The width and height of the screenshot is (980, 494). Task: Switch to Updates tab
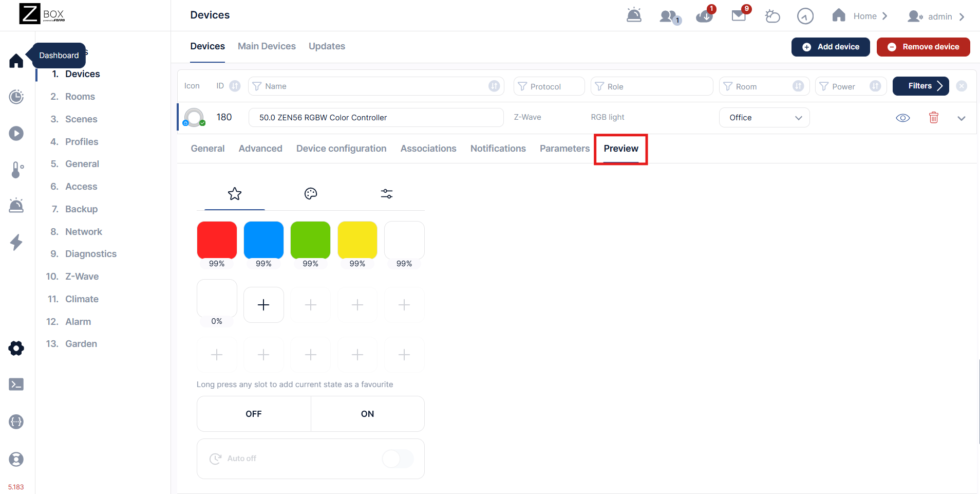click(327, 46)
